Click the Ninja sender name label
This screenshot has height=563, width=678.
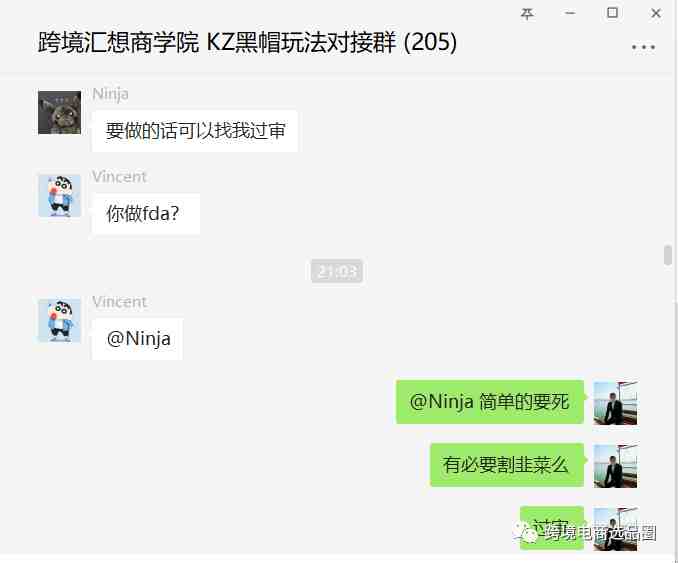click(110, 94)
